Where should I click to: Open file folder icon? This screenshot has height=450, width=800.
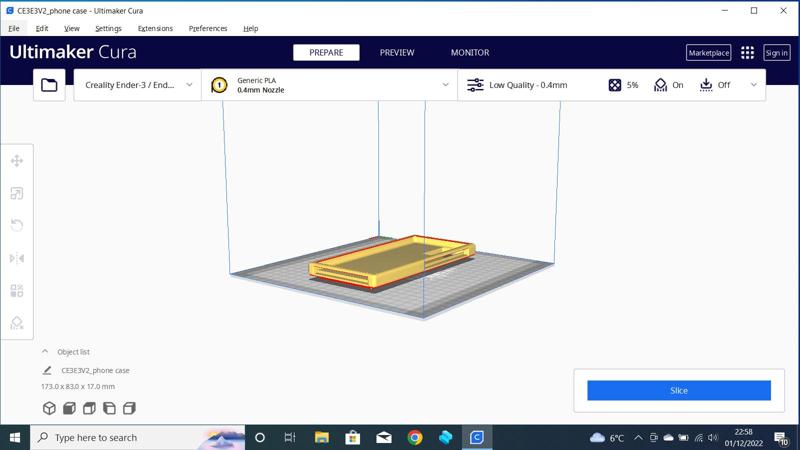[x=49, y=85]
